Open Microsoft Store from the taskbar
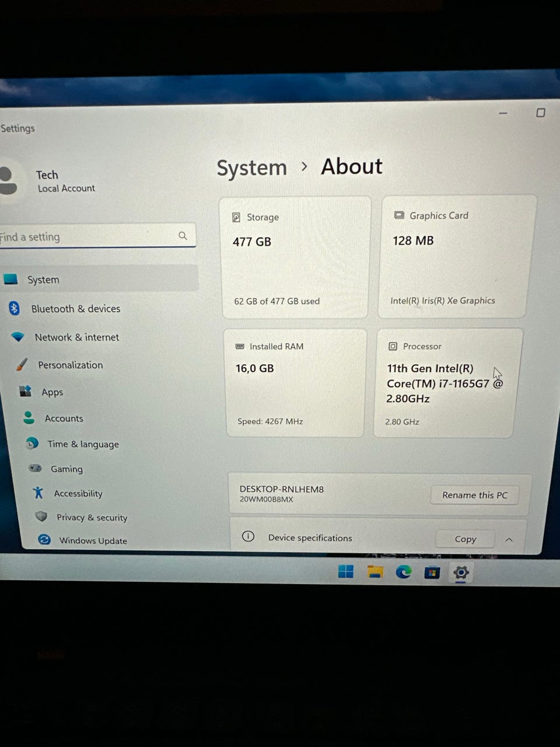 pos(432,572)
